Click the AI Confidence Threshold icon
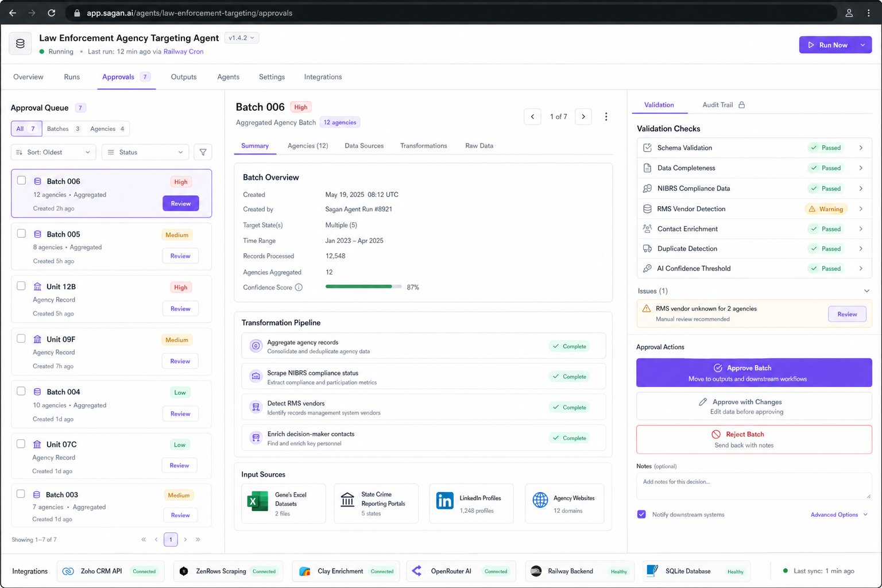The width and height of the screenshot is (882, 588). (x=647, y=268)
